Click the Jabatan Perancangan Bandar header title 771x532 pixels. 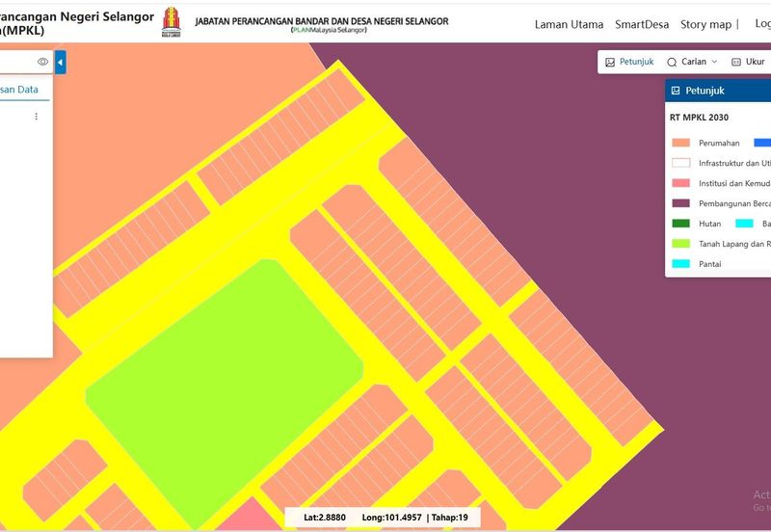(322, 21)
